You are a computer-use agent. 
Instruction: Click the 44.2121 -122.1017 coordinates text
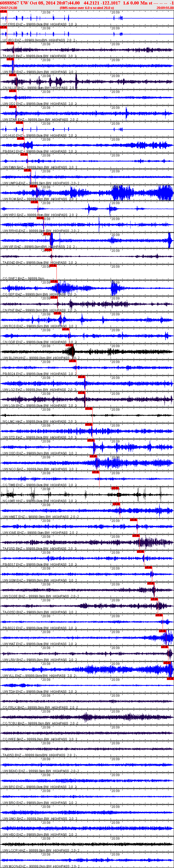(102, 3)
